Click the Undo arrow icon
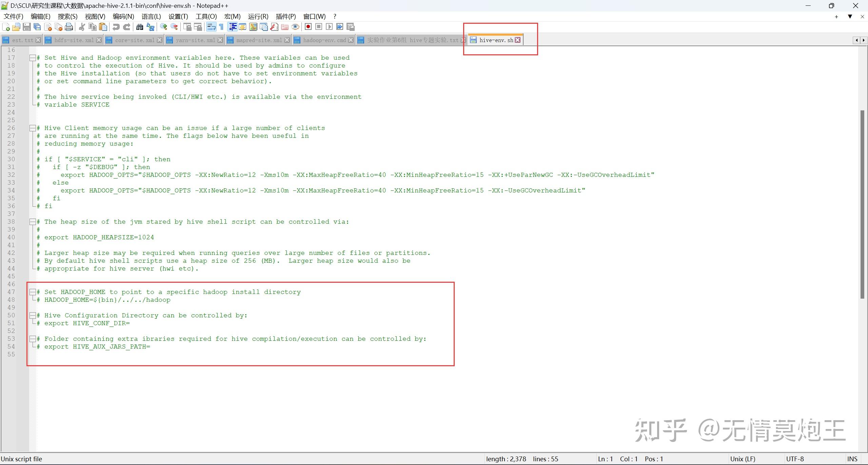Viewport: 868px width, 465px height. [116, 27]
